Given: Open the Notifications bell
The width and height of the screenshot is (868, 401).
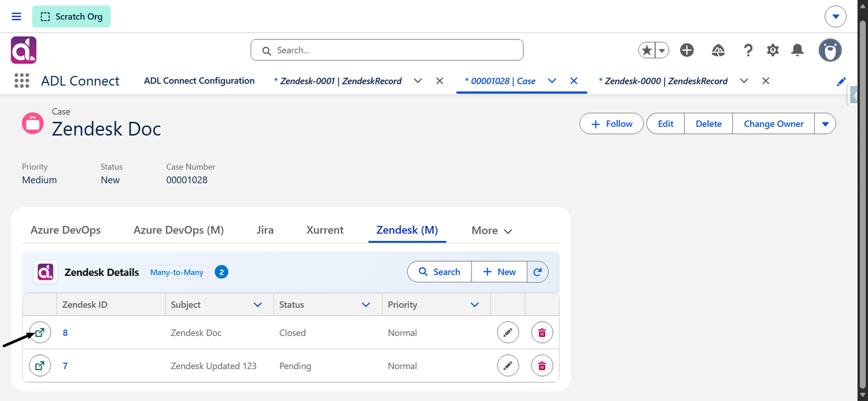Looking at the screenshot, I should [x=797, y=50].
